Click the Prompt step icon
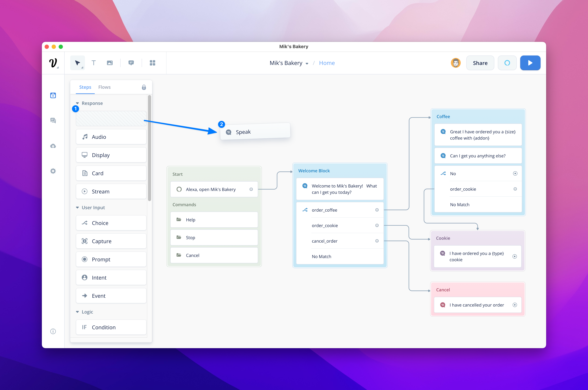588x390 pixels. (85, 259)
